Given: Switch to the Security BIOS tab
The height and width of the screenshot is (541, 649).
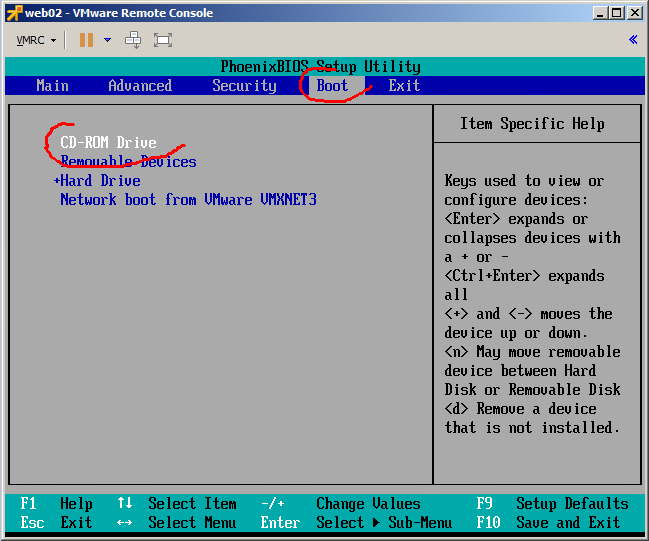Looking at the screenshot, I should click(244, 86).
